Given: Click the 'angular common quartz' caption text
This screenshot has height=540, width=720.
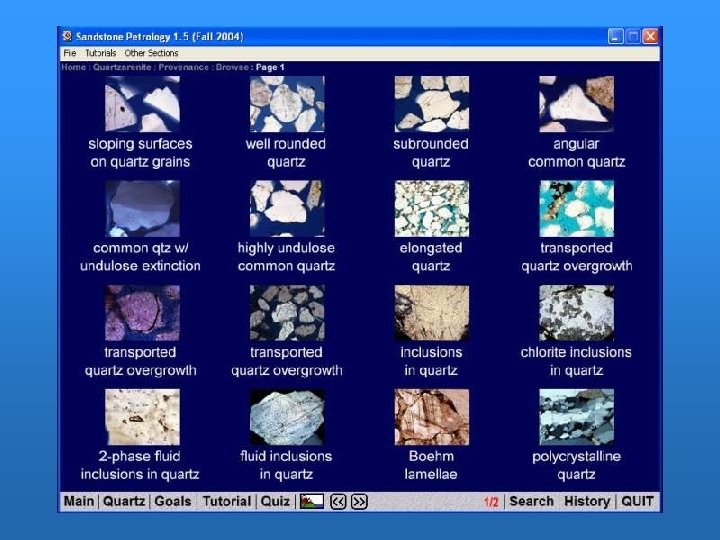Looking at the screenshot, I should 576,153.
